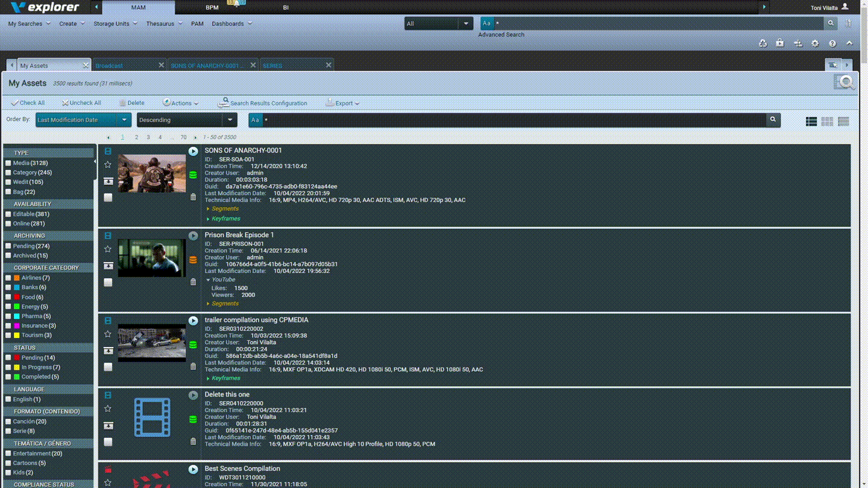Open the Dashboards menu
The image size is (868, 488).
(x=231, y=23)
